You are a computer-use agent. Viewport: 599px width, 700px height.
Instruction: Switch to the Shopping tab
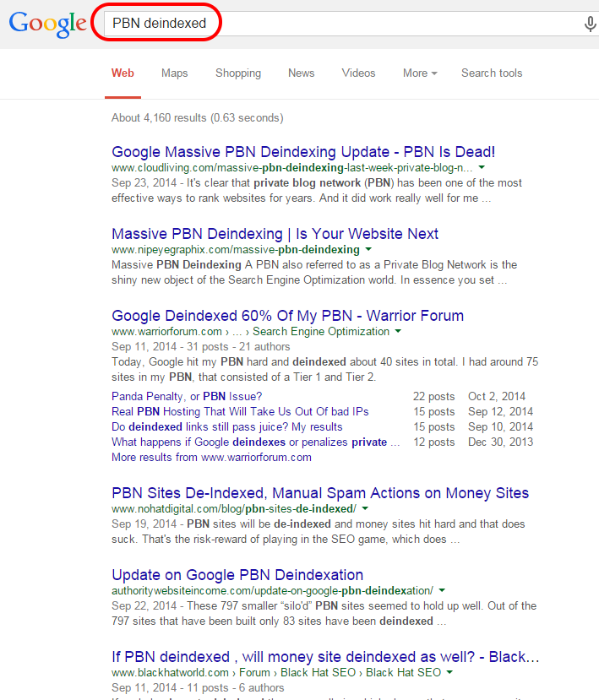(x=238, y=73)
